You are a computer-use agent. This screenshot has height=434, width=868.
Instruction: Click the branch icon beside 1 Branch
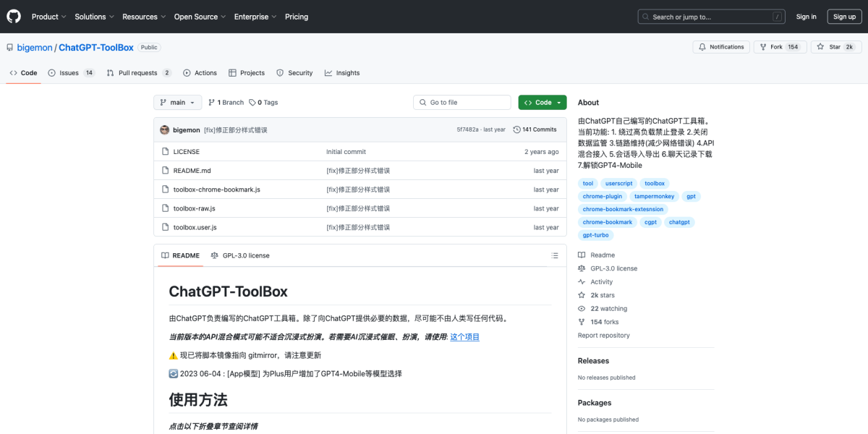[211, 102]
